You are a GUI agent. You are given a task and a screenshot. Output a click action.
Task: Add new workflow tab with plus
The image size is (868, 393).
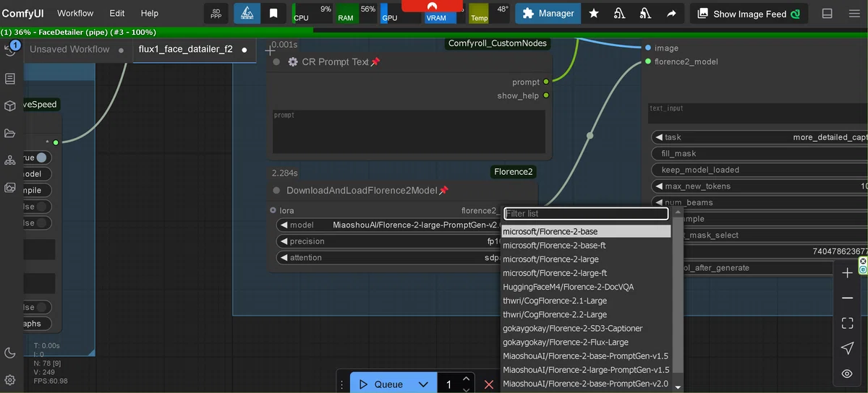pyautogui.click(x=270, y=50)
